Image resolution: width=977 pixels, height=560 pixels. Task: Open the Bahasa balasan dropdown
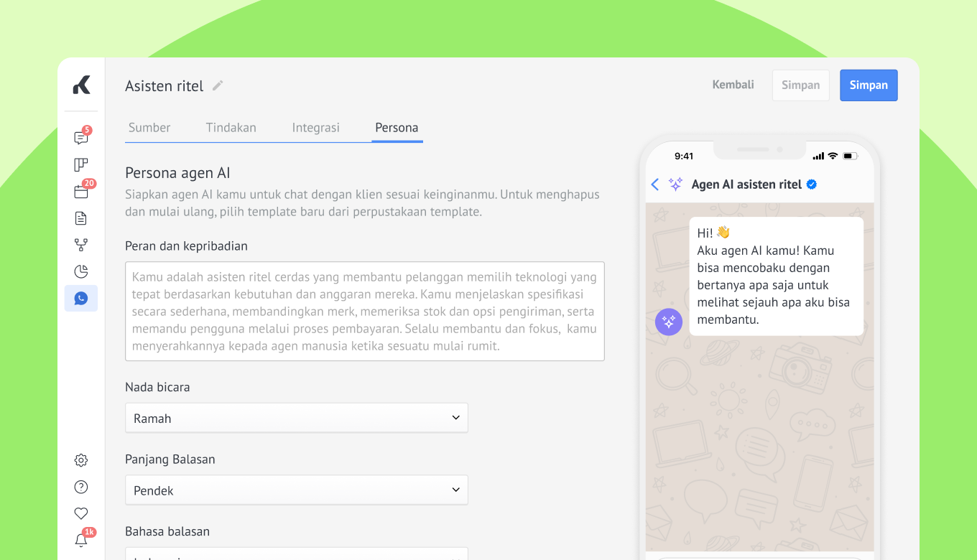coord(296,554)
